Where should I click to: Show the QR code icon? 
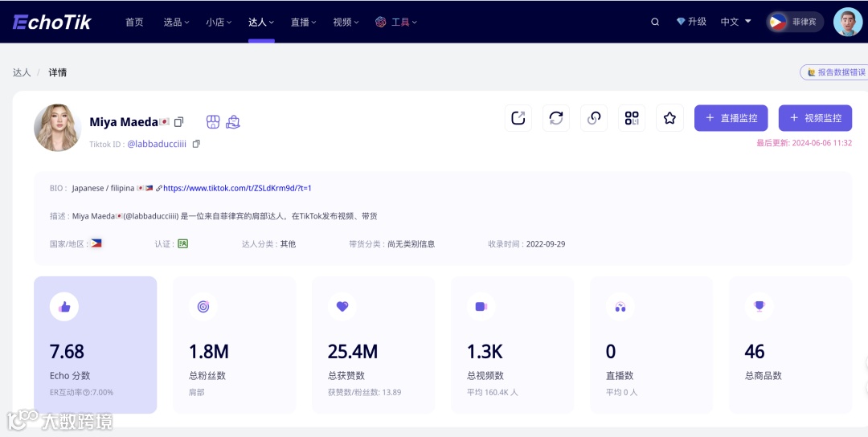[x=632, y=118]
